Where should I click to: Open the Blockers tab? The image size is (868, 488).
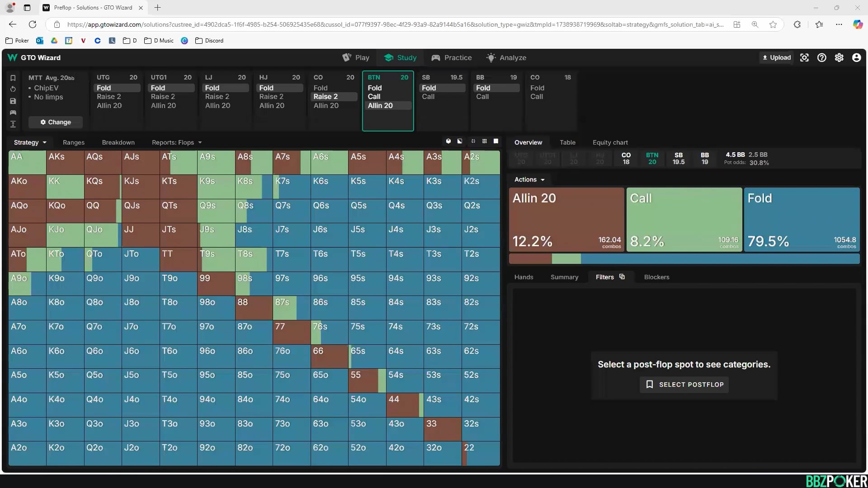[x=656, y=277]
